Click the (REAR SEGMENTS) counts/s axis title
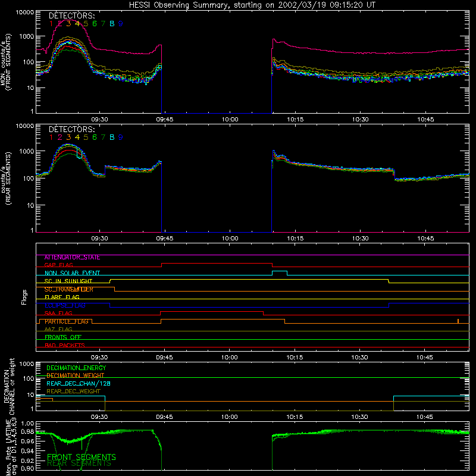Screen dimensions: 476x476 click(x=6, y=178)
